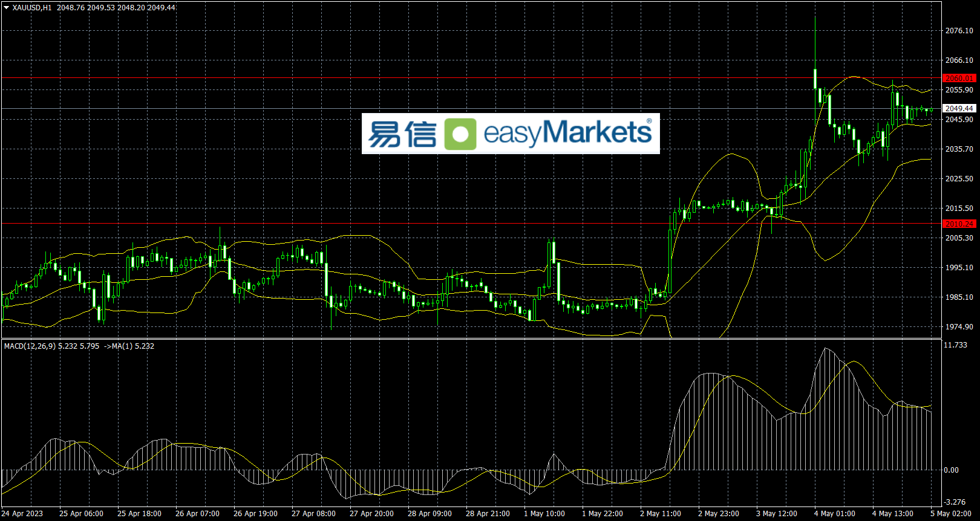The width and height of the screenshot is (980, 521).
Task: Select the 2055.90 price axis value
Action: [x=959, y=90]
